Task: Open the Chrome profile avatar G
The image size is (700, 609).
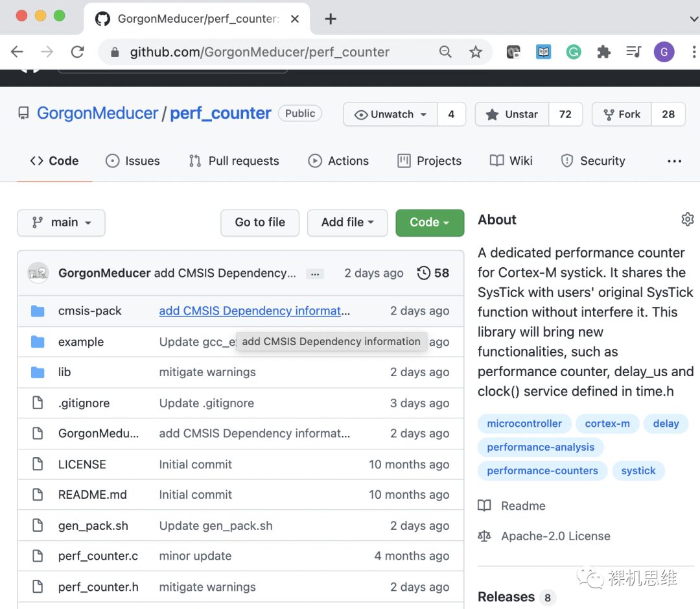Action: (x=664, y=52)
